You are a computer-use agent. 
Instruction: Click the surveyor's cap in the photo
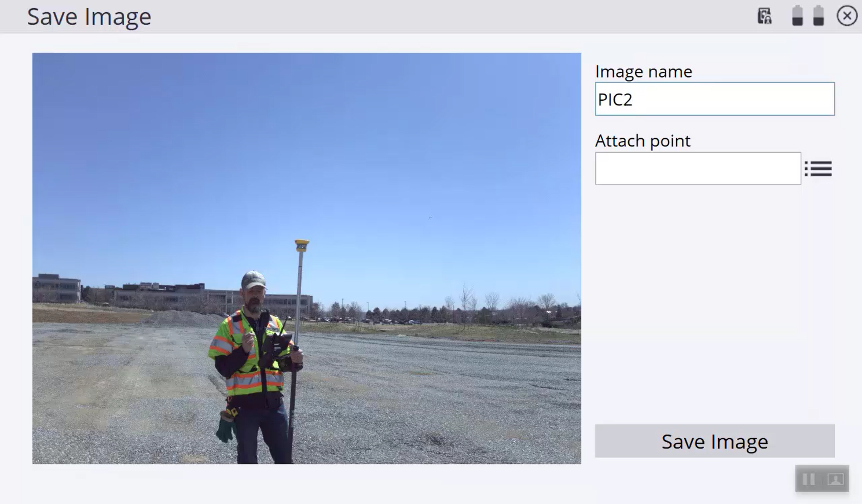[253, 279]
